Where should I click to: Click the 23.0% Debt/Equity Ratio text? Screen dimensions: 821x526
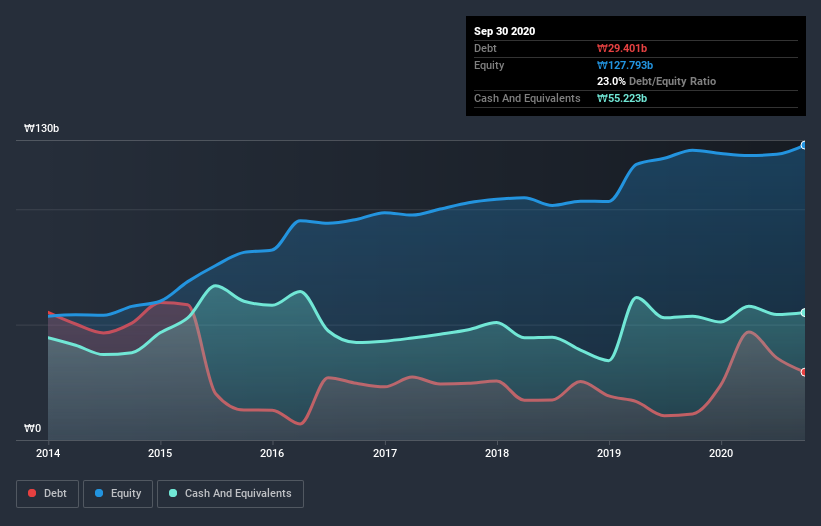click(657, 81)
